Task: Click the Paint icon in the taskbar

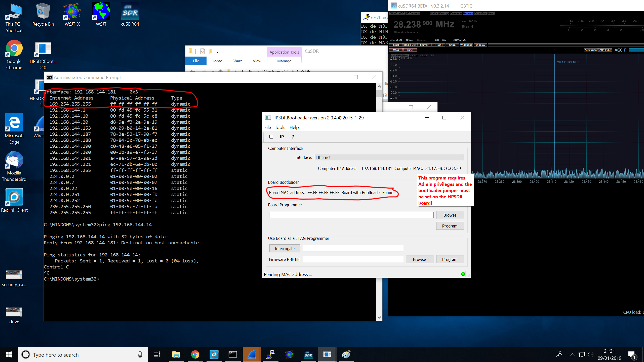Action: coord(346,354)
